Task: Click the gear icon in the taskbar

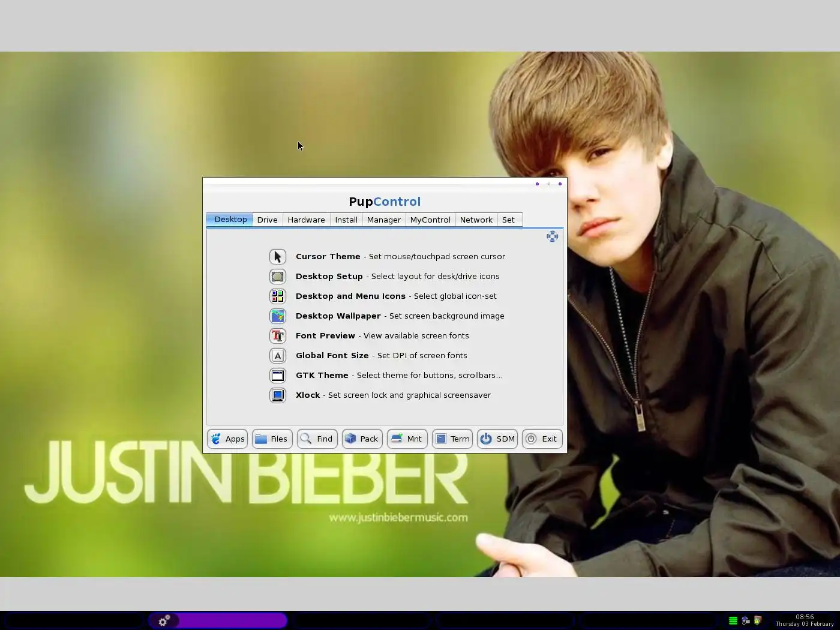Action: pyautogui.click(x=163, y=620)
